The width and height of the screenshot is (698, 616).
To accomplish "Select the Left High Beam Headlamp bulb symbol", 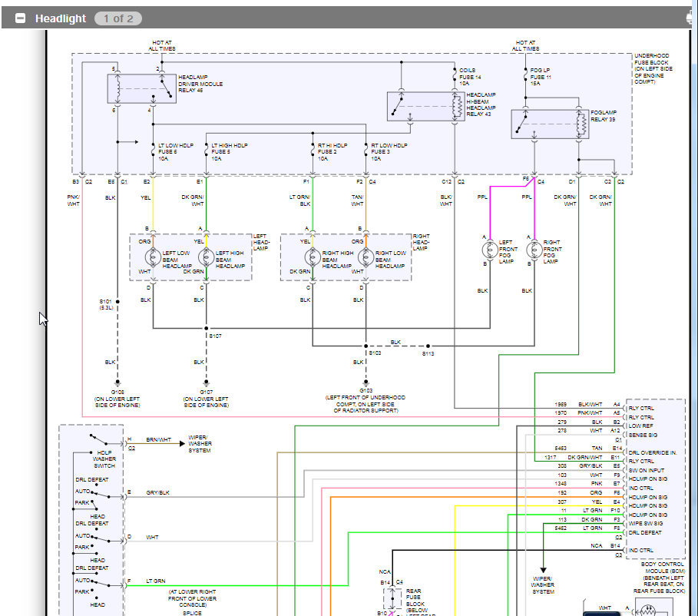I will pyautogui.click(x=206, y=257).
